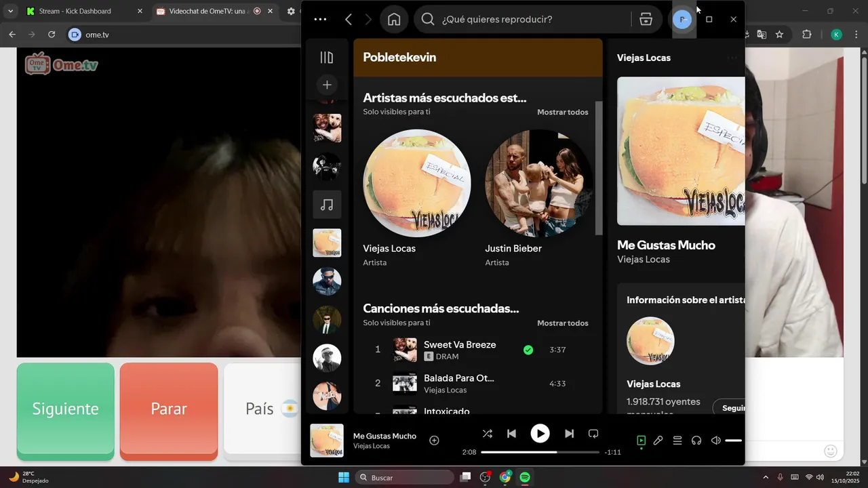Toggle the saved check on Sweet Va Breeze
868x488 pixels.
pyautogui.click(x=528, y=350)
